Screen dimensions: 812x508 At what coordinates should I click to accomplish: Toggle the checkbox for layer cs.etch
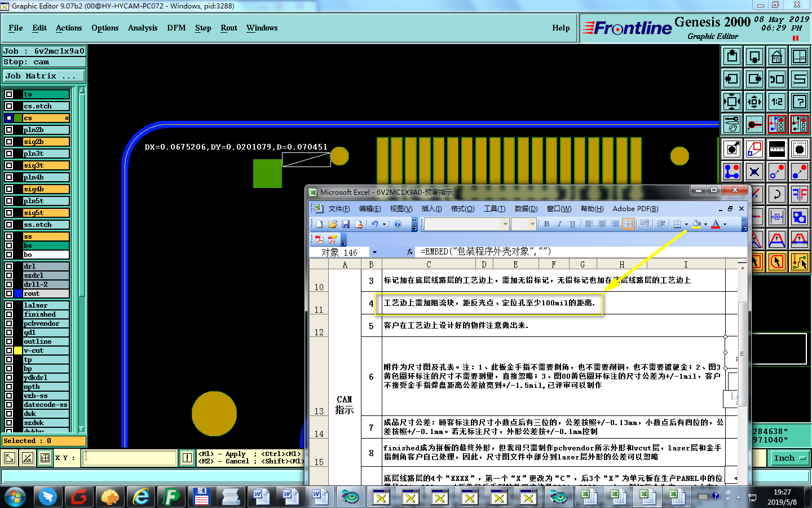[9, 106]
